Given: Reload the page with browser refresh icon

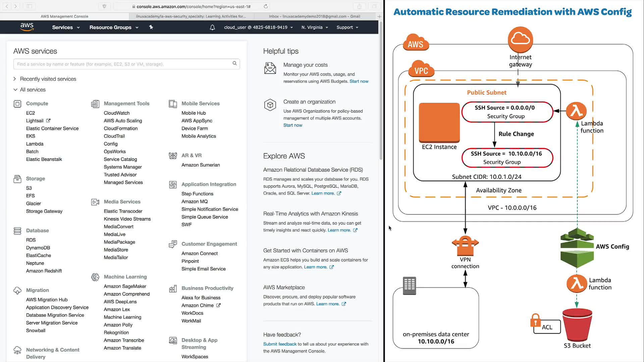Looking at the screenshot, I should (266, 6).
